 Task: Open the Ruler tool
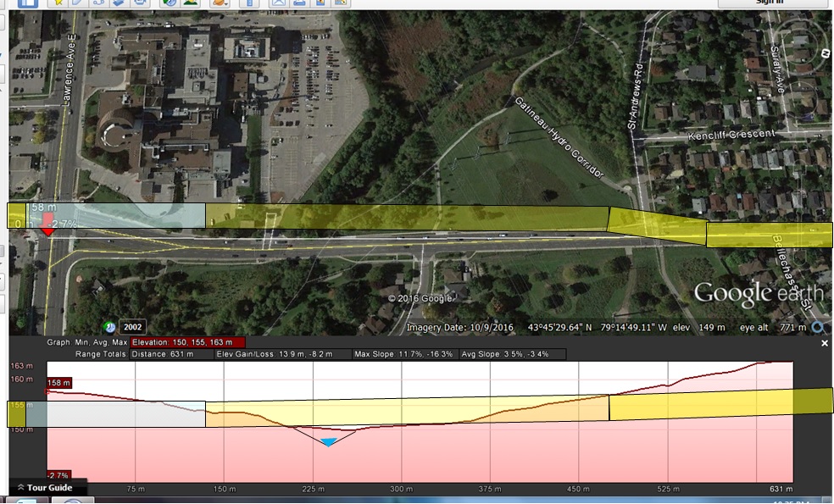[x=249, y=3]
